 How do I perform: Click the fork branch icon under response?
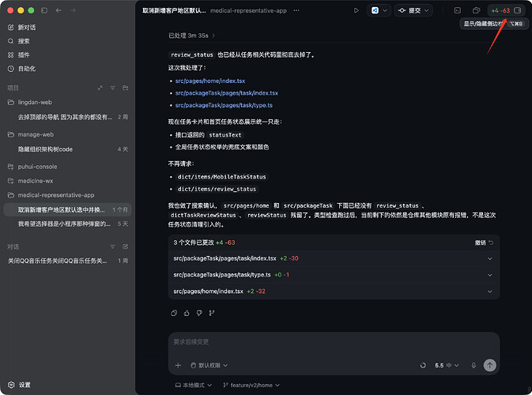point(212,313)
